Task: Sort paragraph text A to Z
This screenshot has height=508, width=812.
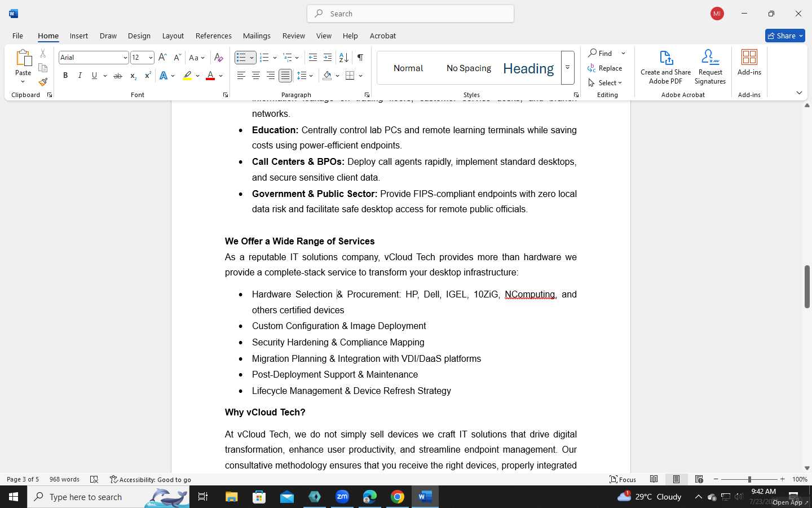Action: (x=343, y=58)
